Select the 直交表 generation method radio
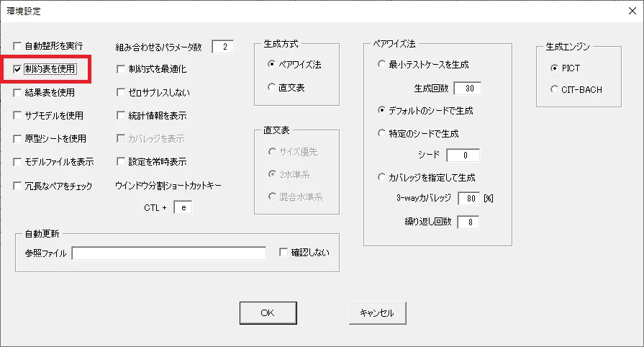 (x=271, y=87)
